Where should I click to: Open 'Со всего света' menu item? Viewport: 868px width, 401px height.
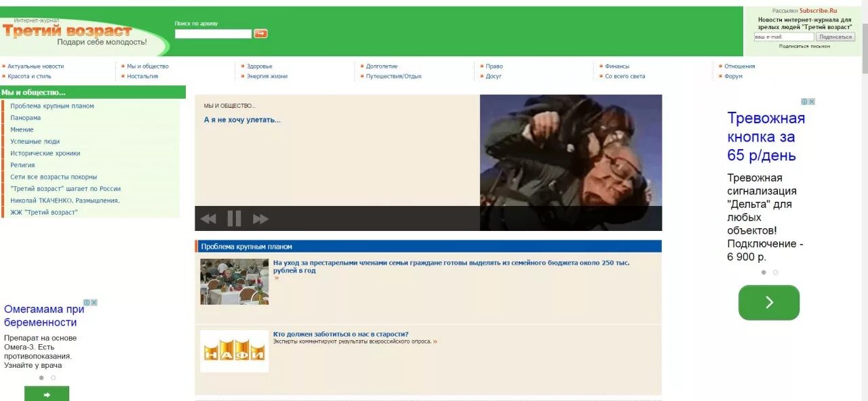point(625,77)
